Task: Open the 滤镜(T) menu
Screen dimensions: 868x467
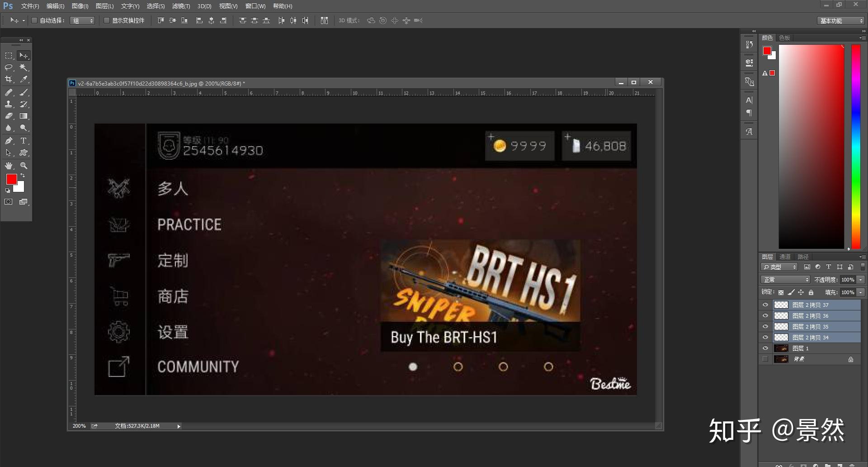Action: pos(181,6)
